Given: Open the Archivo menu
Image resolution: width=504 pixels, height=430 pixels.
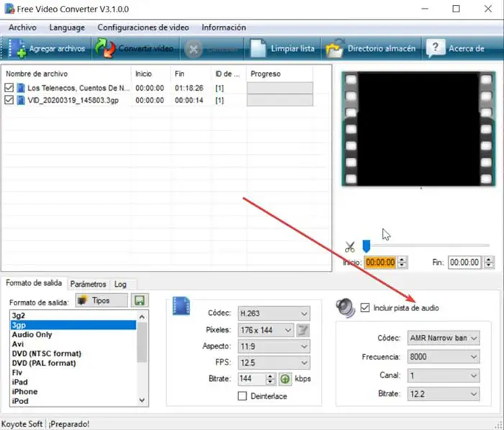Looking at the screenshot, I should 22,27.
